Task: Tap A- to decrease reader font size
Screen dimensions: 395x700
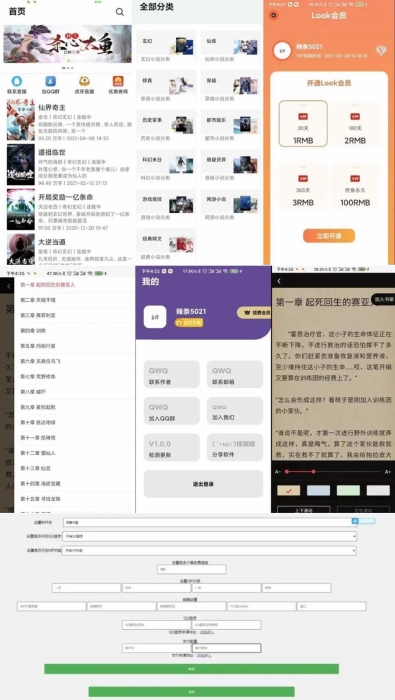Action: (x=278, y=472)
